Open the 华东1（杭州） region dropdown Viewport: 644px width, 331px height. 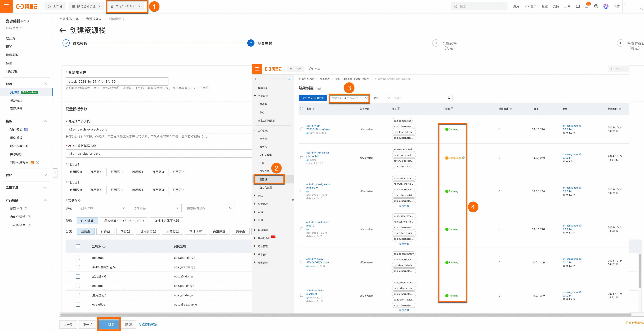[126, 6]
